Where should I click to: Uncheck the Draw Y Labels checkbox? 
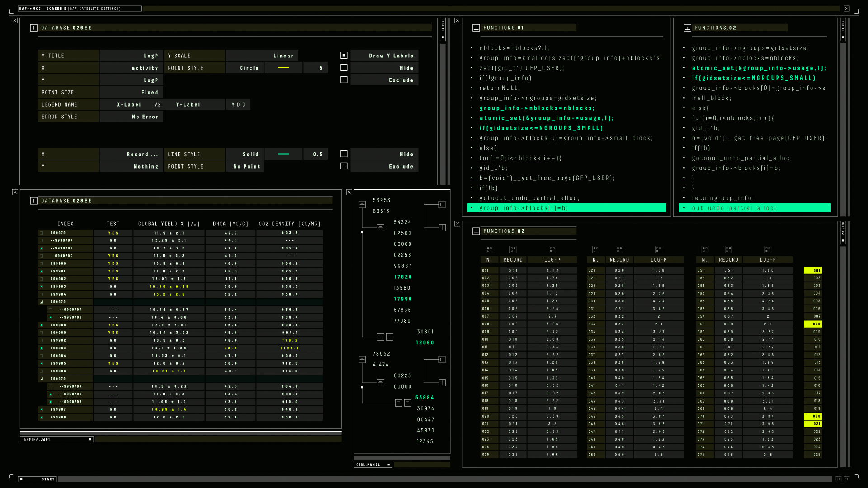pyautogui.click(x=344, y=56)
